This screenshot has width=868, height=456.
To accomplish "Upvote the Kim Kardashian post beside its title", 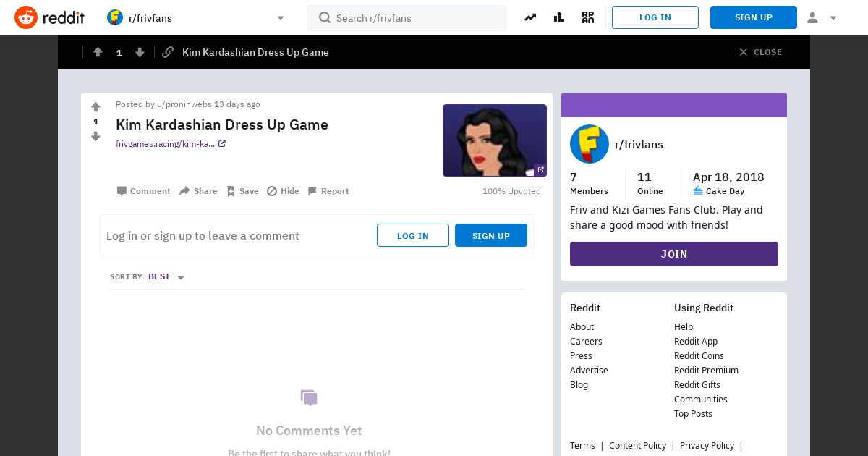I will click(x=95, y=107).
